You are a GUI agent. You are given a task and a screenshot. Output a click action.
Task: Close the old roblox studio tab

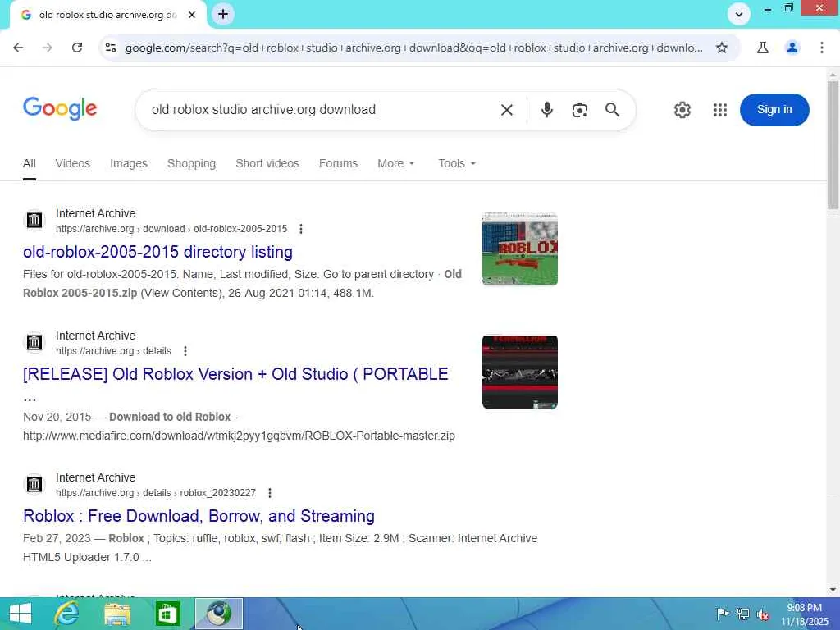pyautogui.click(x=192, y=15)
